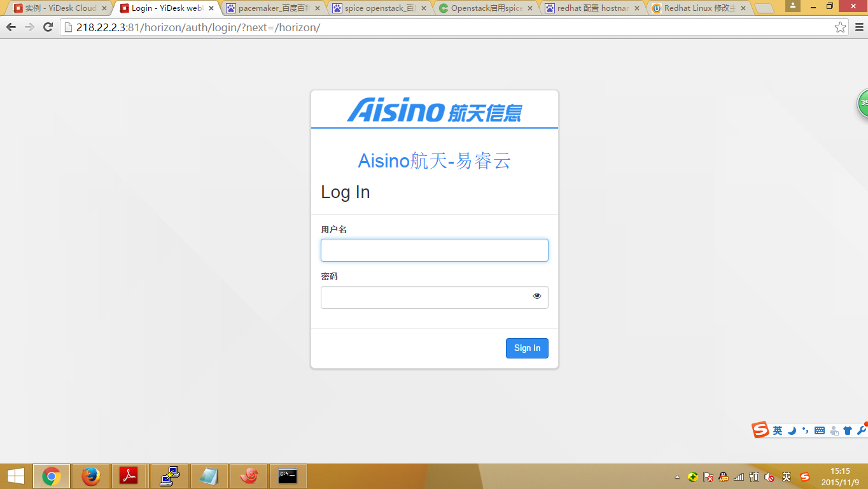Bookmark this page with star icon
Image resolution: width=868 pixels, height=489 pixels.
tap(840, 27)
